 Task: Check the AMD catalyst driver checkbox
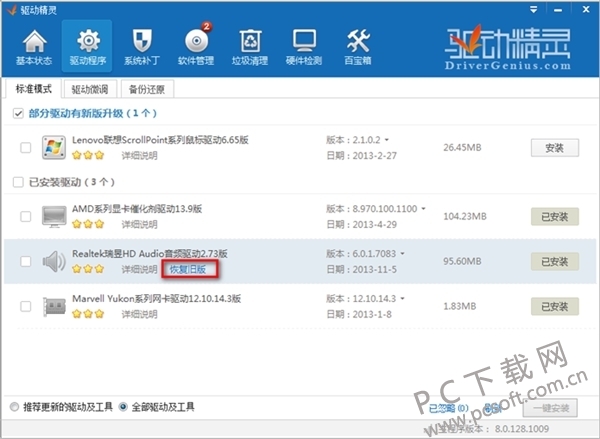(26, 216)
